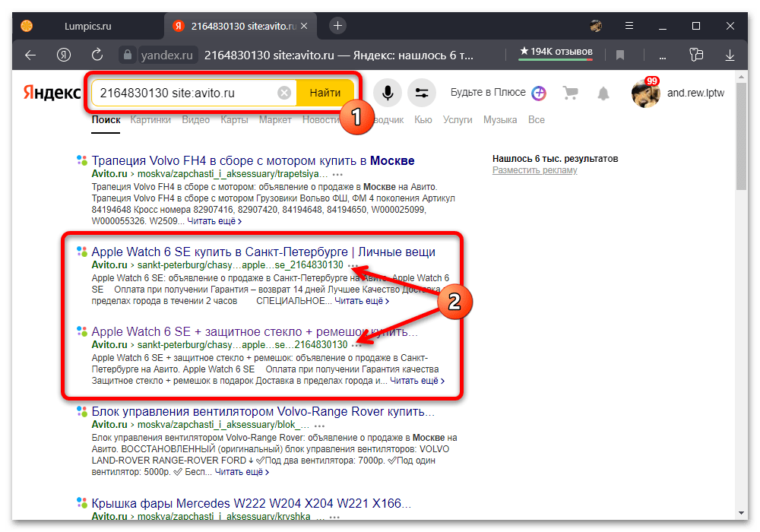760x532 pixels.
Task: Click the browser profile avatar in title bar
Action: click(x=596, y=26)
